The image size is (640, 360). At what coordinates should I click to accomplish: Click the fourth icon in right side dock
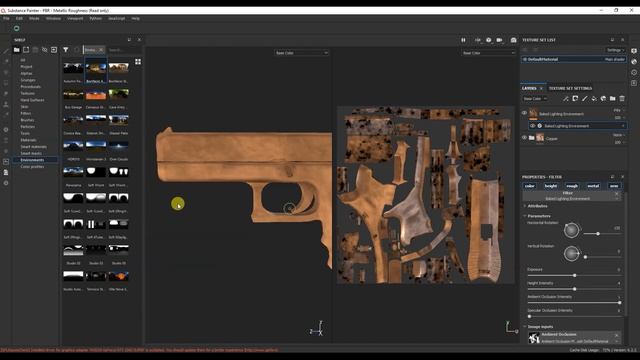[634, 83]
